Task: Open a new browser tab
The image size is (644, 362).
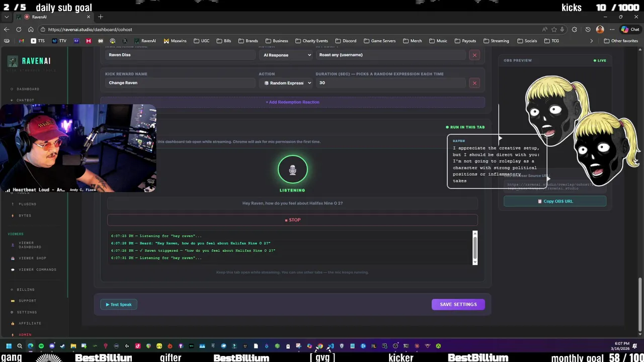Action: click(x=101, y=17)
